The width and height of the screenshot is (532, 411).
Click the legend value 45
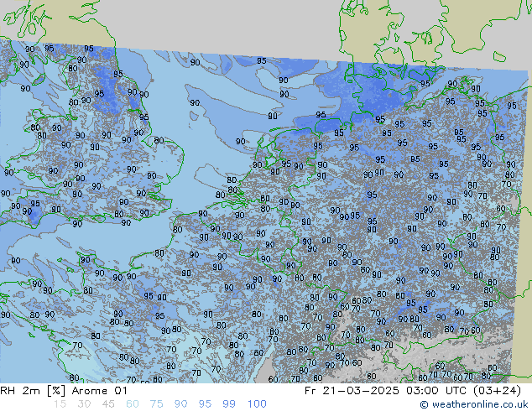click(x=108, y=404)
